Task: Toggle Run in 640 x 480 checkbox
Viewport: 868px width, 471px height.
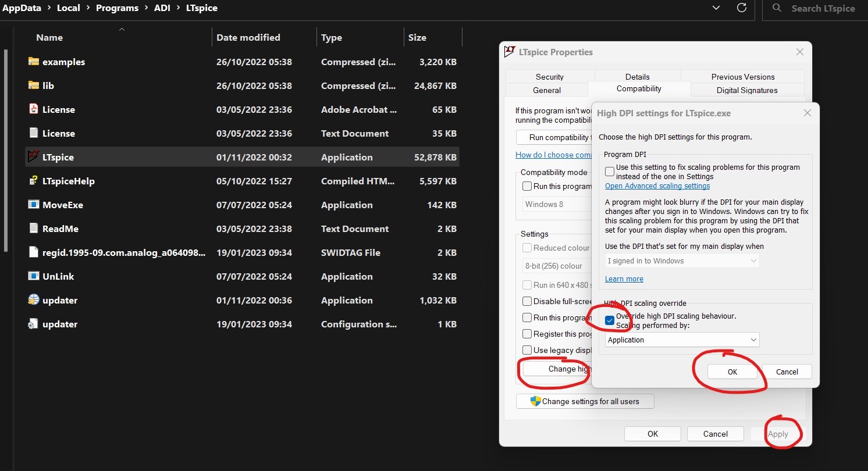Action: click(527, 285)
